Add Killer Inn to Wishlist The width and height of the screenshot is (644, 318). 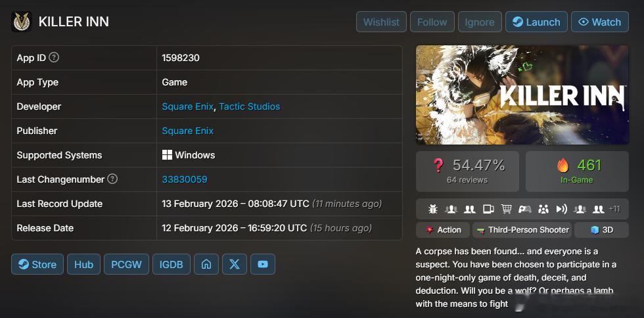[x=381, y=22]
